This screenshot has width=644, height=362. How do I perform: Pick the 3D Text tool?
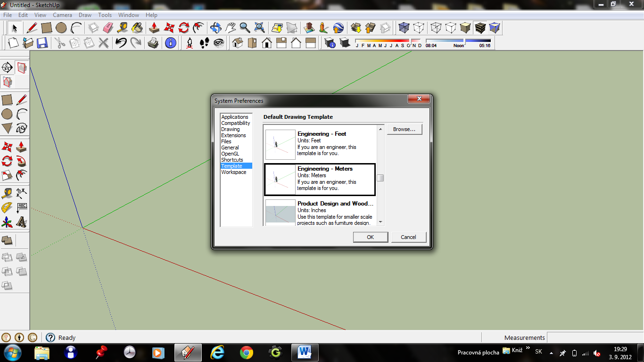tap(21, 222)
